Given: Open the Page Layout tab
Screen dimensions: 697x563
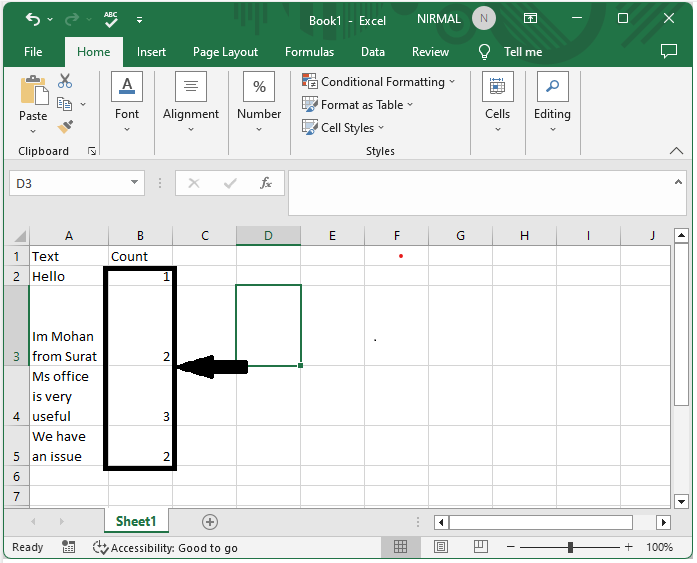Looking at the screenshot, I should [225, 52].
